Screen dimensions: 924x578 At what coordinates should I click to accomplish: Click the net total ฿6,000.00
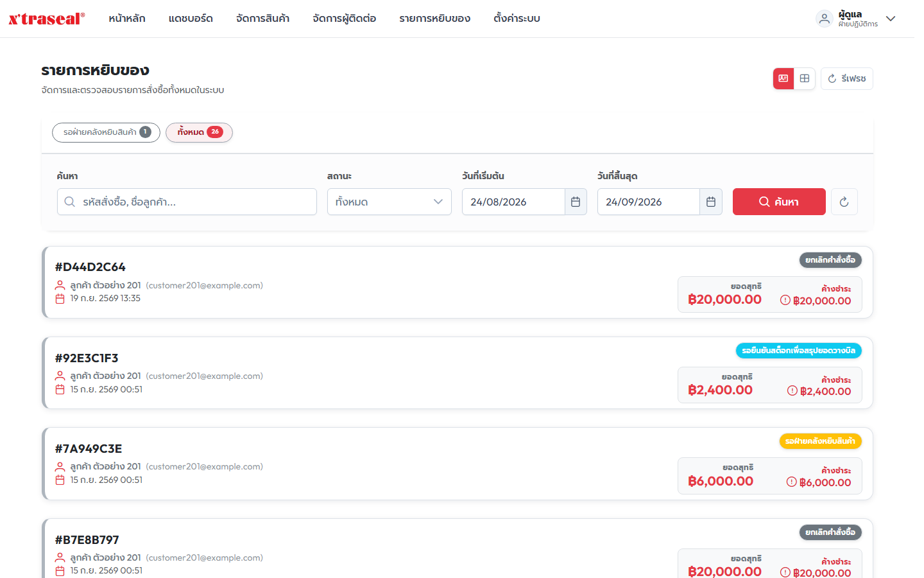pyautogui.click(x=721, y=481)
